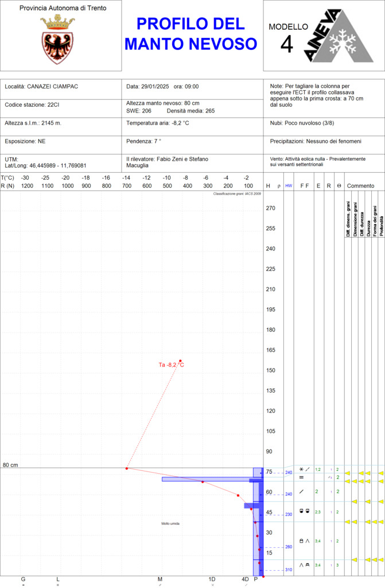This screenshot has width=385, height=588.
Task: Click the single slash grain symbol at 60 cm
Action: coord(301,492)
